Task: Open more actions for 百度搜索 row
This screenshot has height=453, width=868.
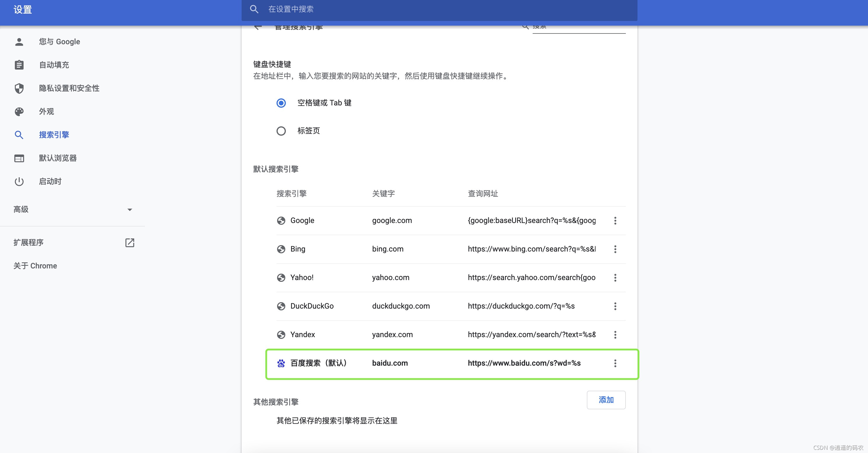Action: click(615, 363)
